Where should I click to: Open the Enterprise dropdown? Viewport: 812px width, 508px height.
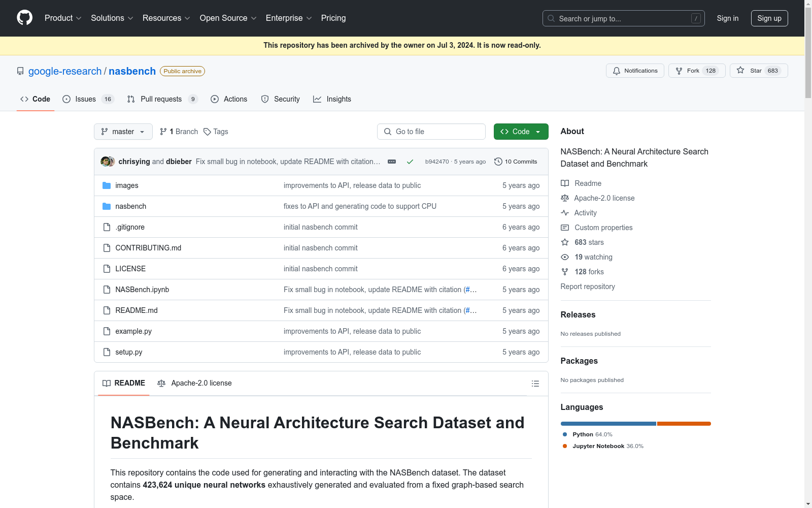(x=289, y=18)
